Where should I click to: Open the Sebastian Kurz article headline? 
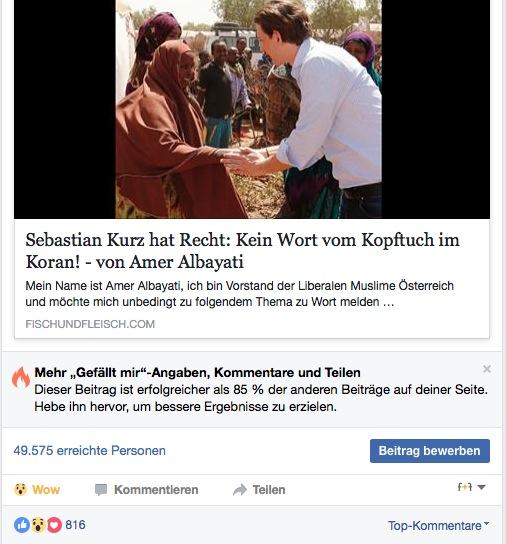(x=242, y=250)
